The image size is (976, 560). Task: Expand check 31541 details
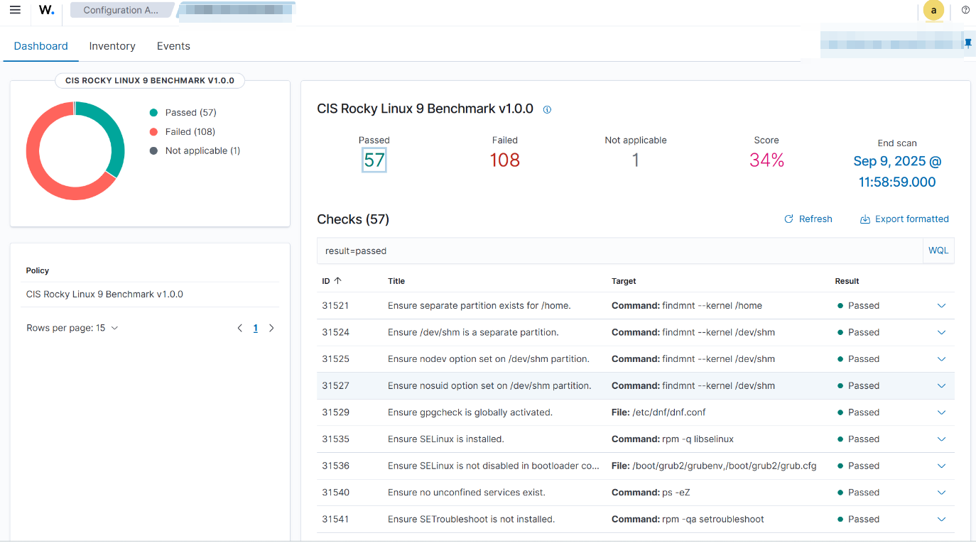point(941,520)
